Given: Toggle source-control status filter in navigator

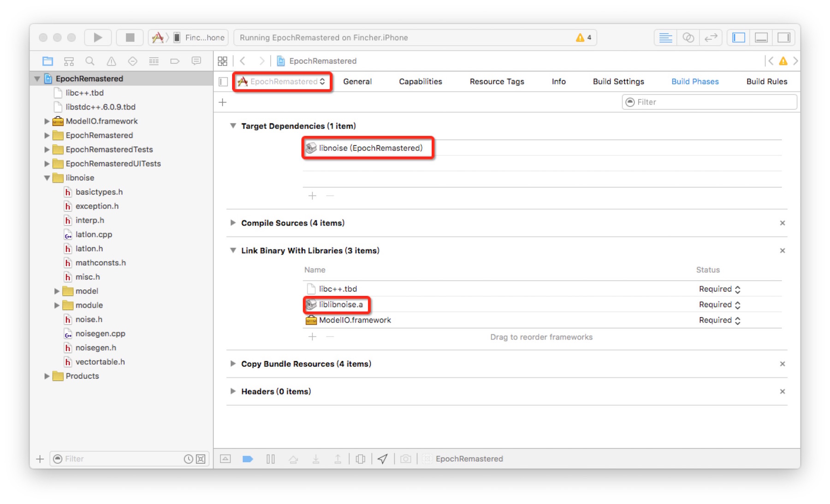Looking at the screenshot, I should (201, 459).
